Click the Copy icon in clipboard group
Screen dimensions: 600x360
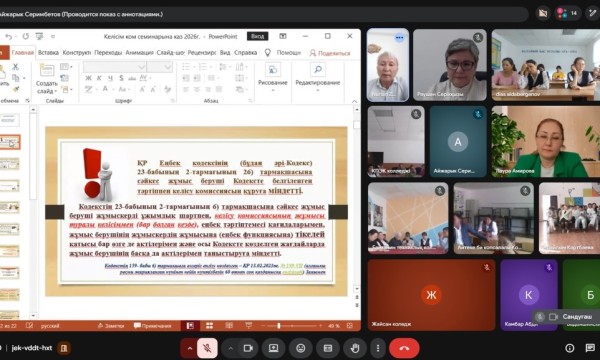[16, 78]
